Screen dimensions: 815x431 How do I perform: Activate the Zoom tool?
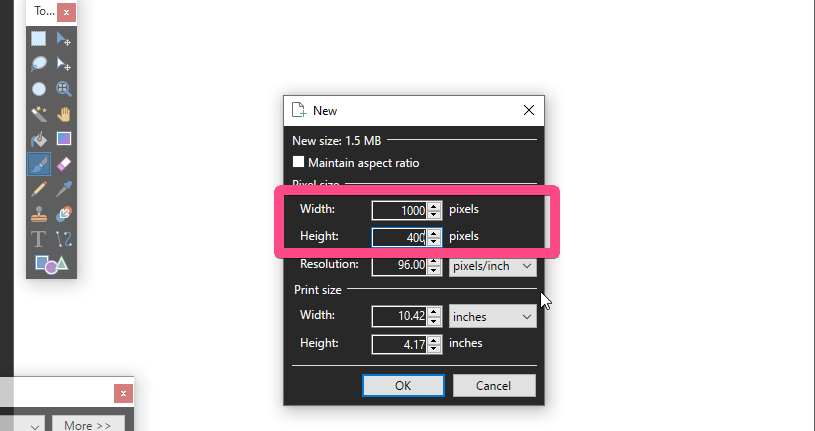click(x=64, y=89)
